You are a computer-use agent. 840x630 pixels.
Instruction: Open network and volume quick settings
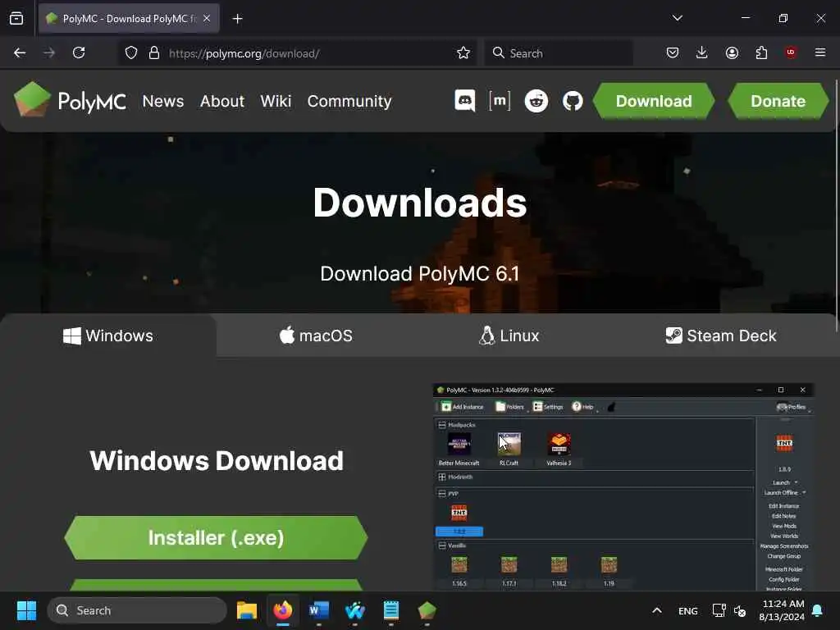[x=728, y=610]
